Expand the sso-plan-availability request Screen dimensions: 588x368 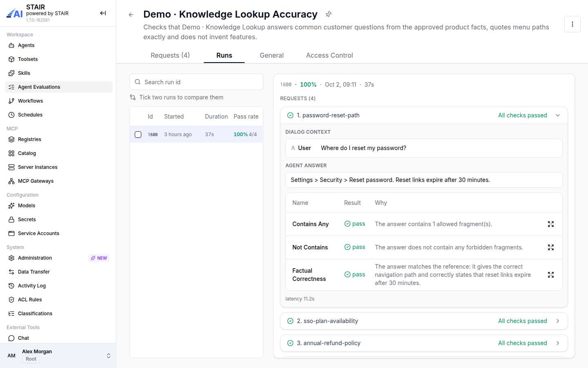pos(424,321)
